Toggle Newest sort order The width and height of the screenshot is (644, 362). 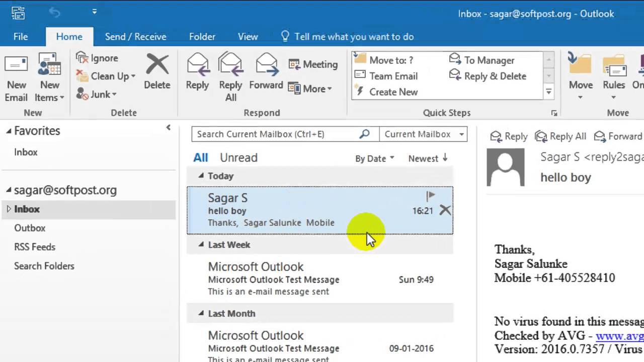click(x=428, y=158)
